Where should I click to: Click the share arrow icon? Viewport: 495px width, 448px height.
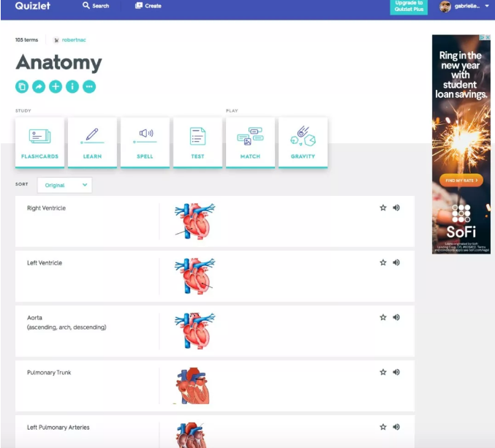click(x=39, y=86)
